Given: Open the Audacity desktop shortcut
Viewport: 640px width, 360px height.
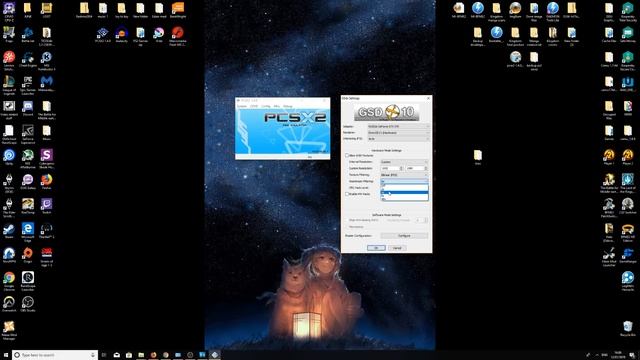Looking at the screenshot, I should pos(121,35).
